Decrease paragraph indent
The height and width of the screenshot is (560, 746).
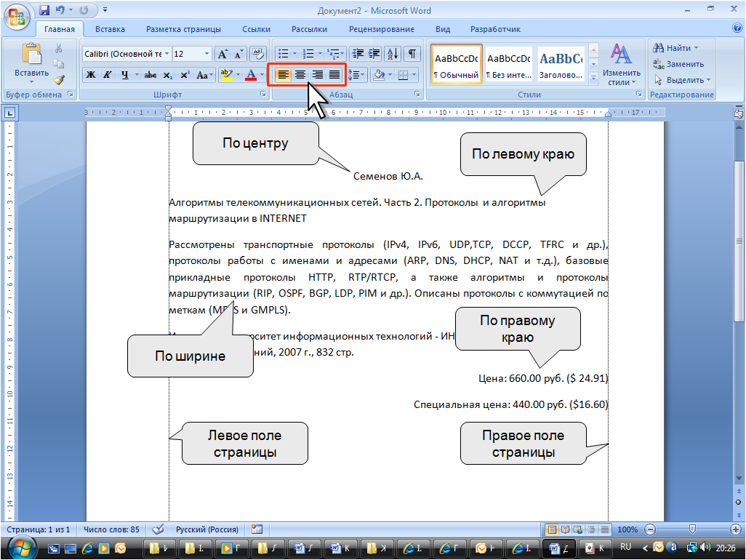point(358,54)
